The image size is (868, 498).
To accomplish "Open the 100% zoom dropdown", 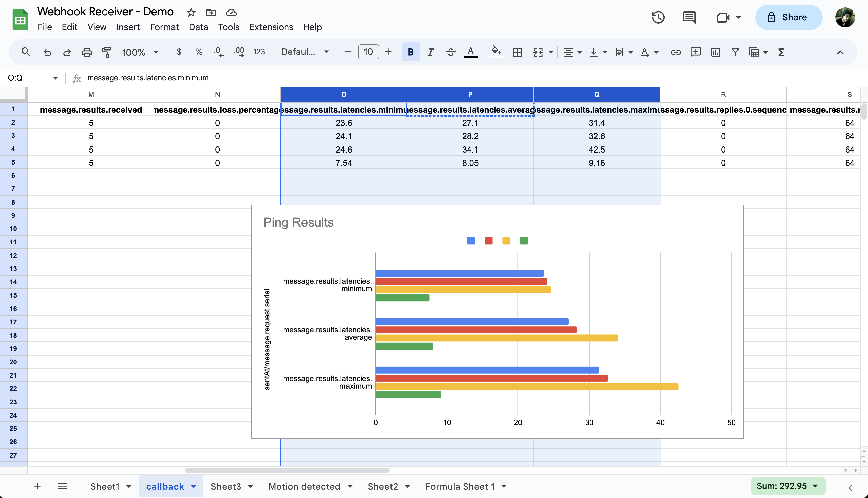I will point(140,52).
